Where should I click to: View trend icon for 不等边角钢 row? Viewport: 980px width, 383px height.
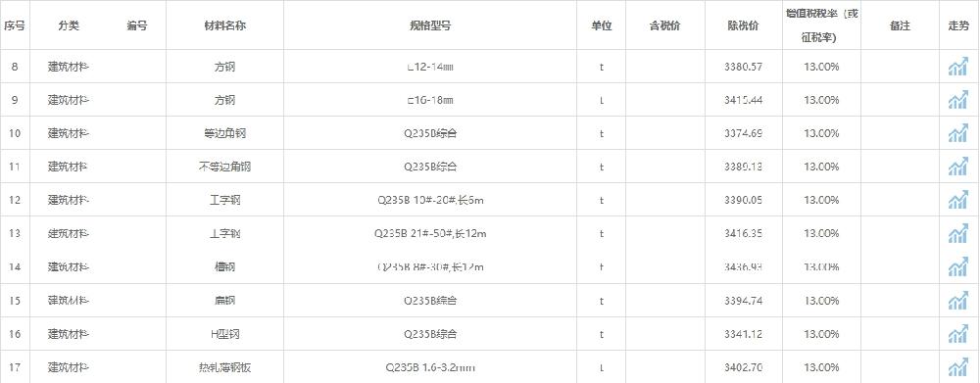[957, 167]
